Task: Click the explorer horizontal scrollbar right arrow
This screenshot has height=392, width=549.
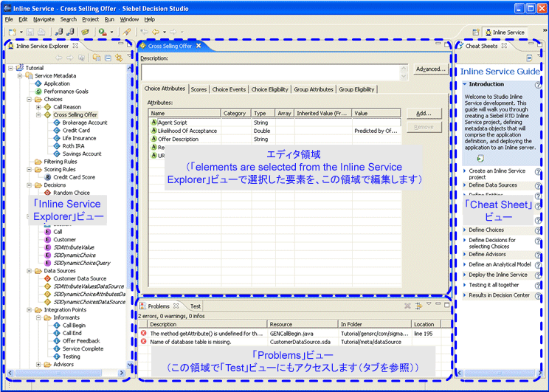Action: [122, 373]
